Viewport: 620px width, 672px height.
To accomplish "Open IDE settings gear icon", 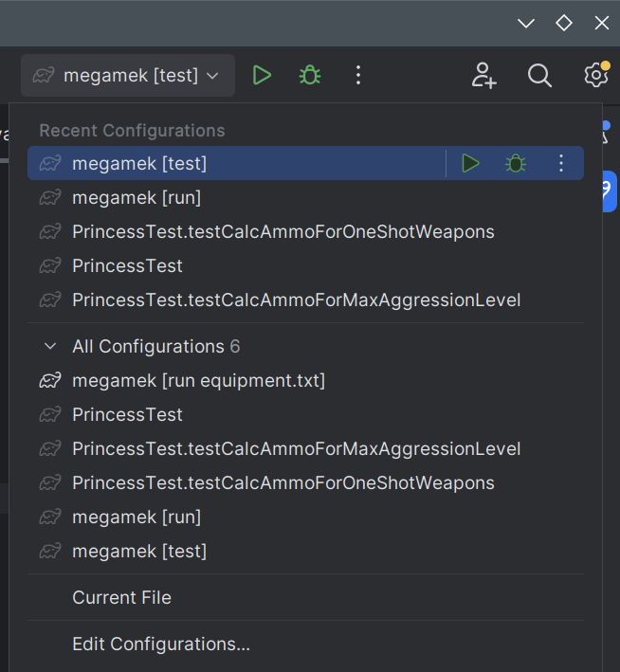I will coord(595,75).
